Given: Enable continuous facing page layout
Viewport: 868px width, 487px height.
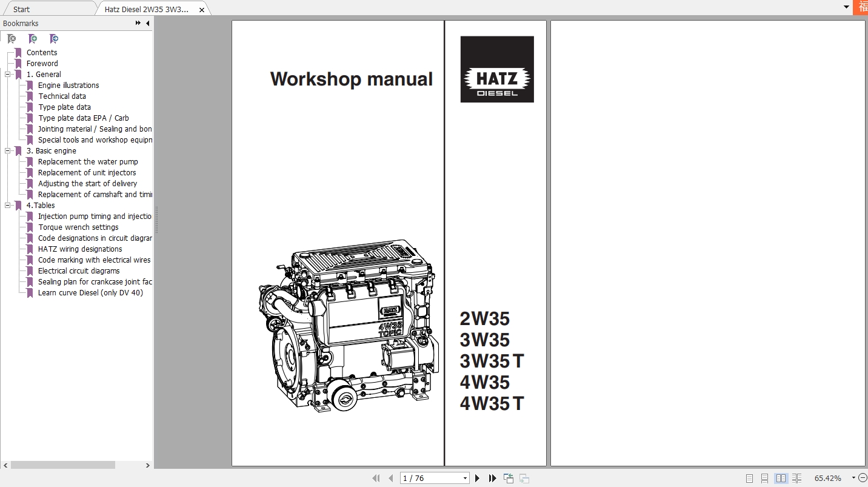Looking at the screenshot, I should click(x=796, y=478).
